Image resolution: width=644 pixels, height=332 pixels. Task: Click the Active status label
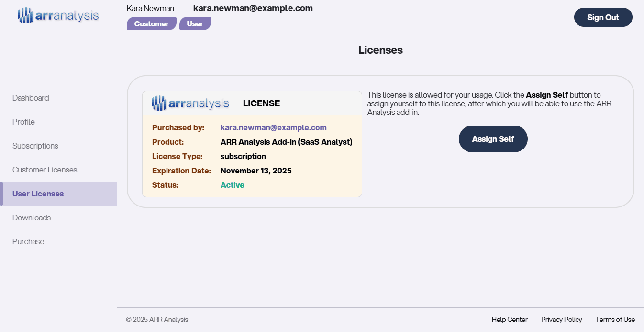pyautogui.click(x=233, y=185)
